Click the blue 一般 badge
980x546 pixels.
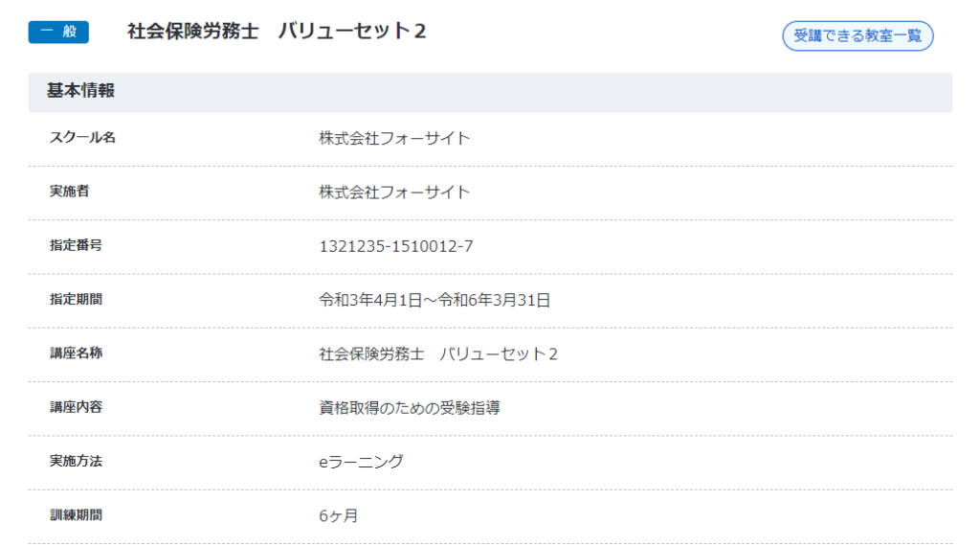[x=58, y=33]
